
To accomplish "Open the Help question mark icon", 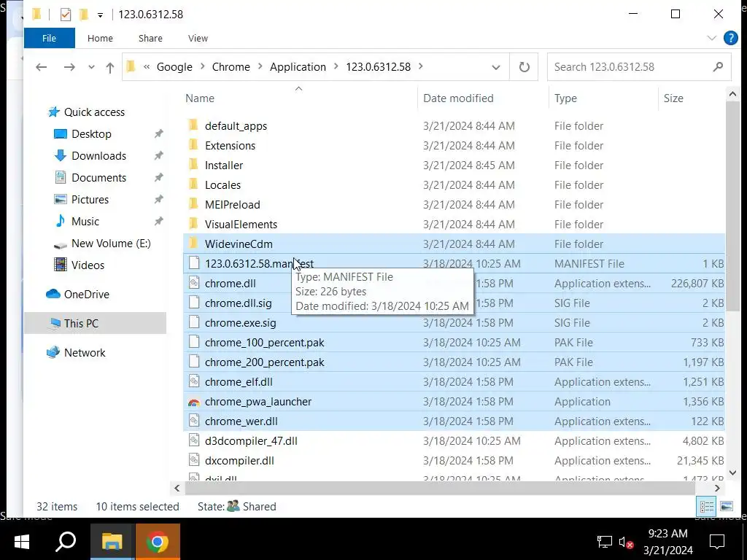I will tap(730, 38).
